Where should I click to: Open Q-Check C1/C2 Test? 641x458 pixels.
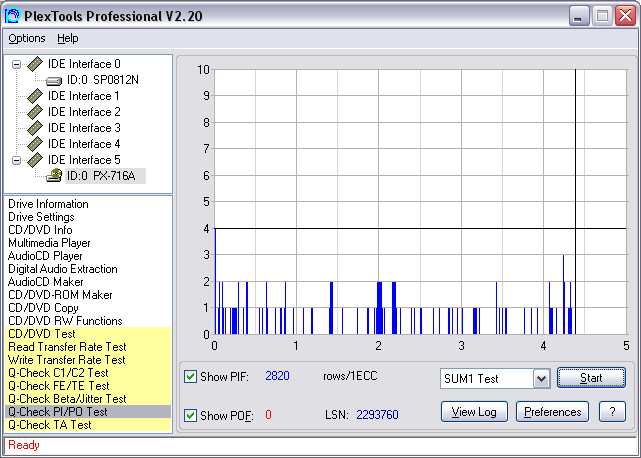(x=58, y=373)
